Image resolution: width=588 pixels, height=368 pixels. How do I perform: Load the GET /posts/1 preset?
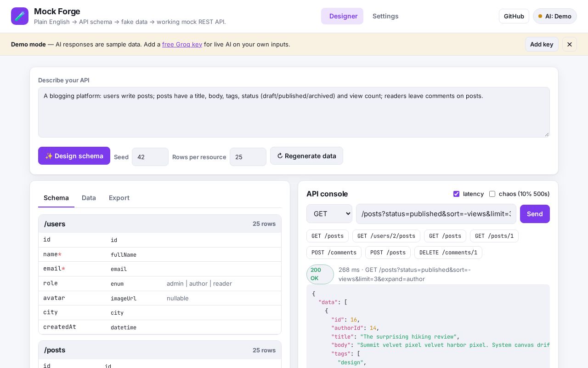494,236
